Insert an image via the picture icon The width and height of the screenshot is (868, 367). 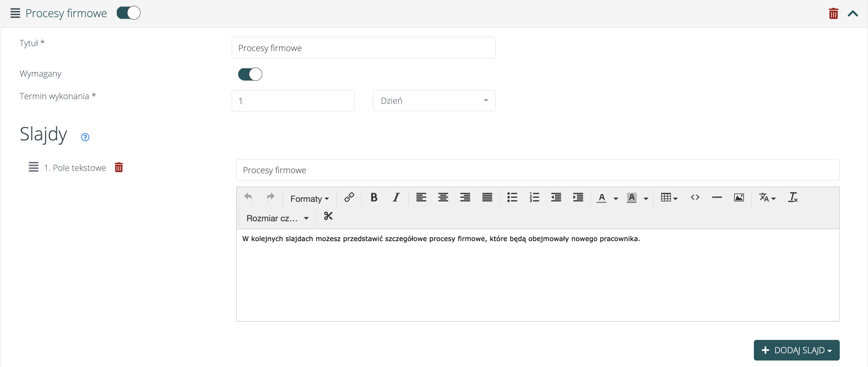click(739, 197)
